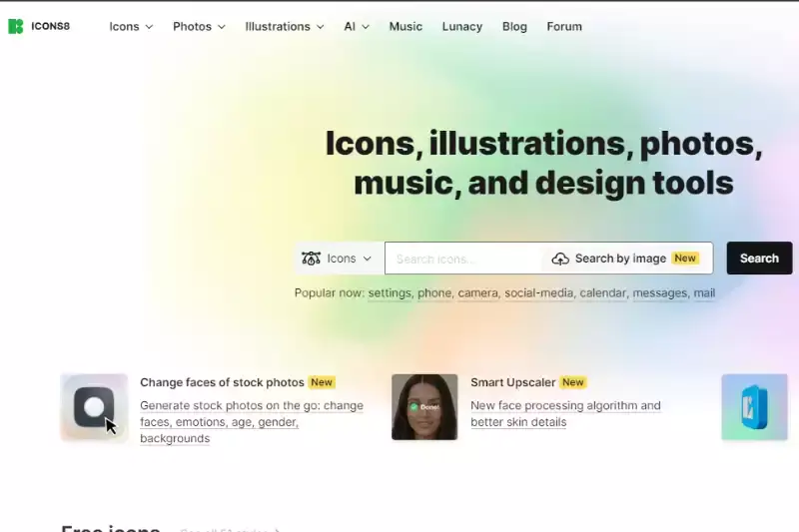Select the popular tag camera
Image resolution: width=799 pixels, height=532 pixels.
478,293
